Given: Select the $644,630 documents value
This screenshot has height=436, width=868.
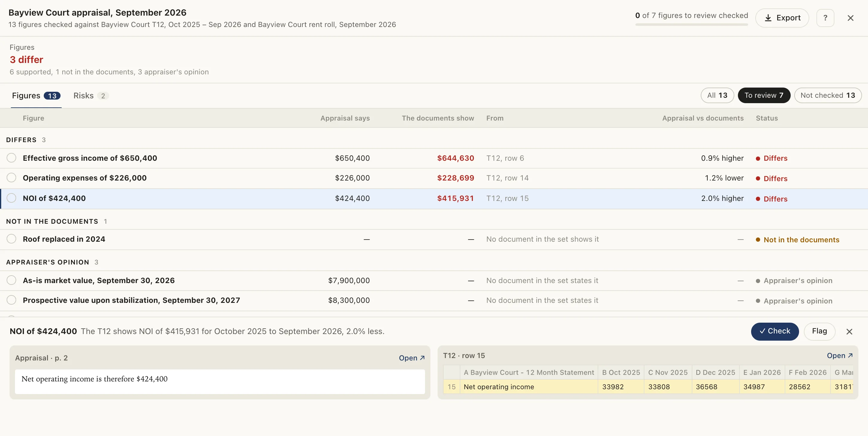Looking at the screenshot, I should click(x=456, y=158).
